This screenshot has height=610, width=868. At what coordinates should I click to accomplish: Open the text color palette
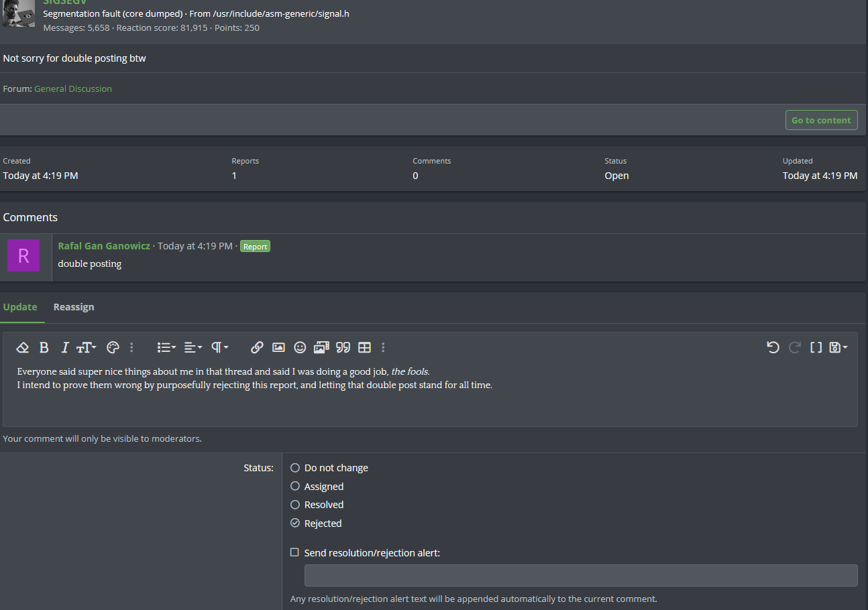113,347
